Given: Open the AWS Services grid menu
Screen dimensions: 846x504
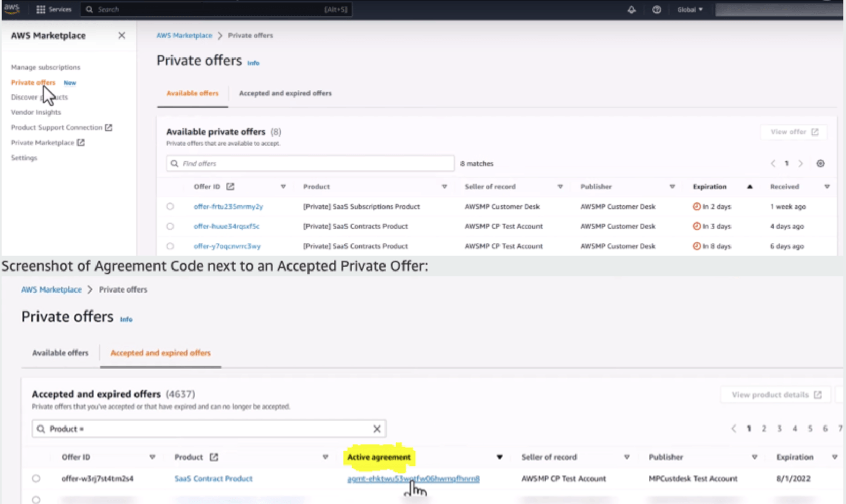Looking at the screenshot, I should (x=41, y=9).
